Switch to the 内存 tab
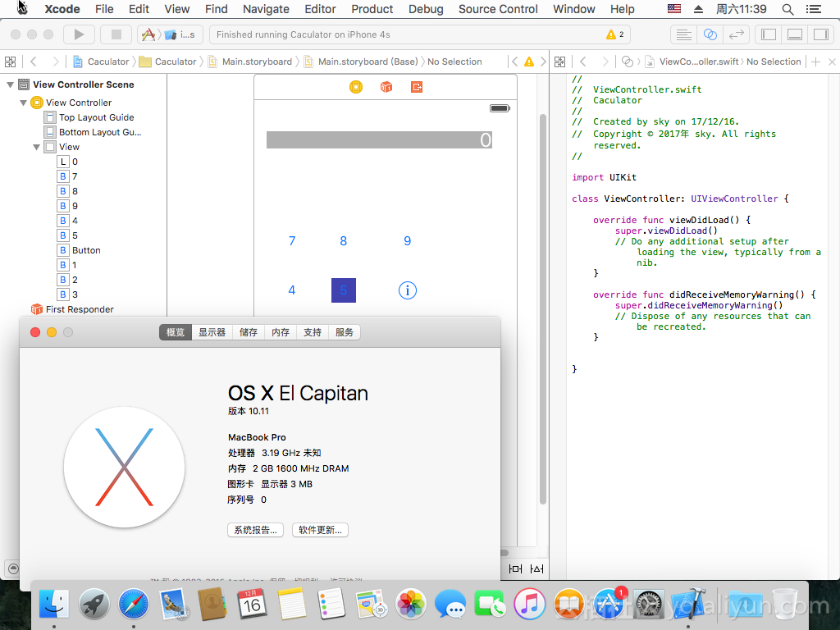The height and width of the screenshot is (630, 840). 281,332
